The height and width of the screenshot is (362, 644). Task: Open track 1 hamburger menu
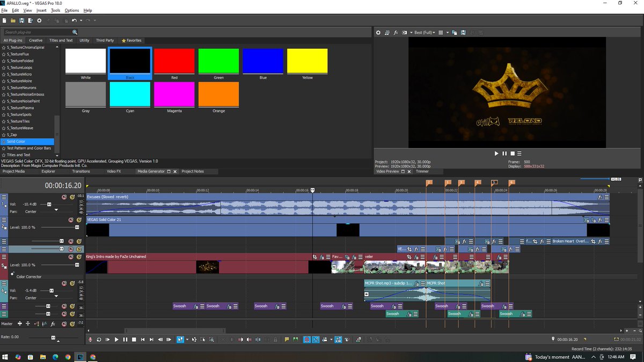point(4,197)
